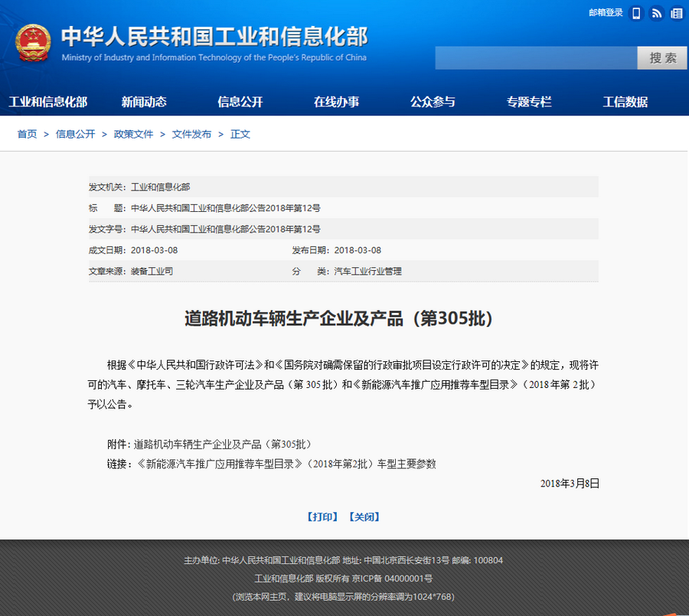Image resolution: width=689 pixels, height=616 pixels.
Task: Click 标题 row announcement title text
Action: click(226, 208)
